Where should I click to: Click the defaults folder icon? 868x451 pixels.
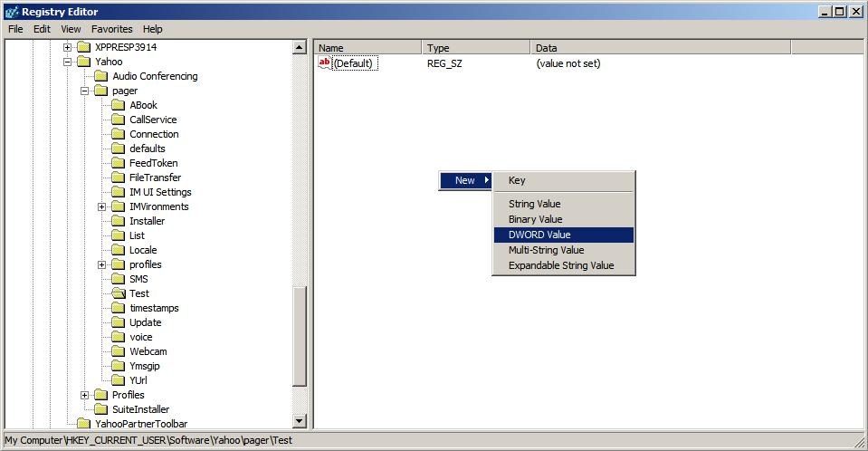[x=118, y=148]
